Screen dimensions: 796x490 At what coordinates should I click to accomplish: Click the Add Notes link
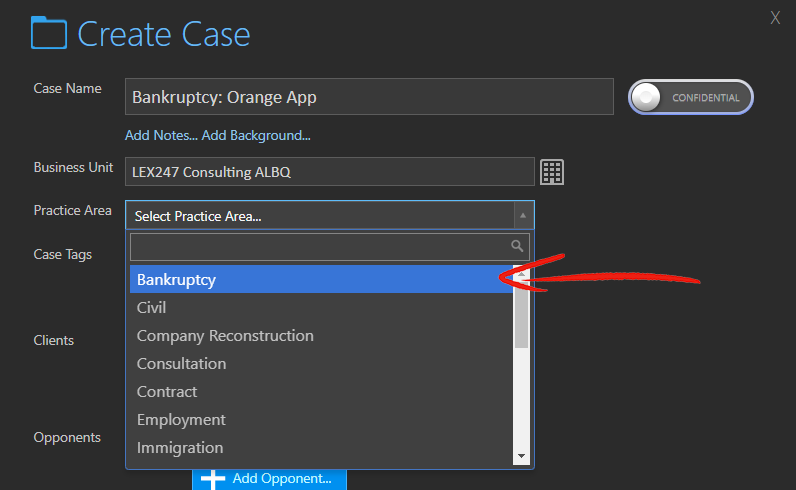pyautogui.click(x=161, y=135)
